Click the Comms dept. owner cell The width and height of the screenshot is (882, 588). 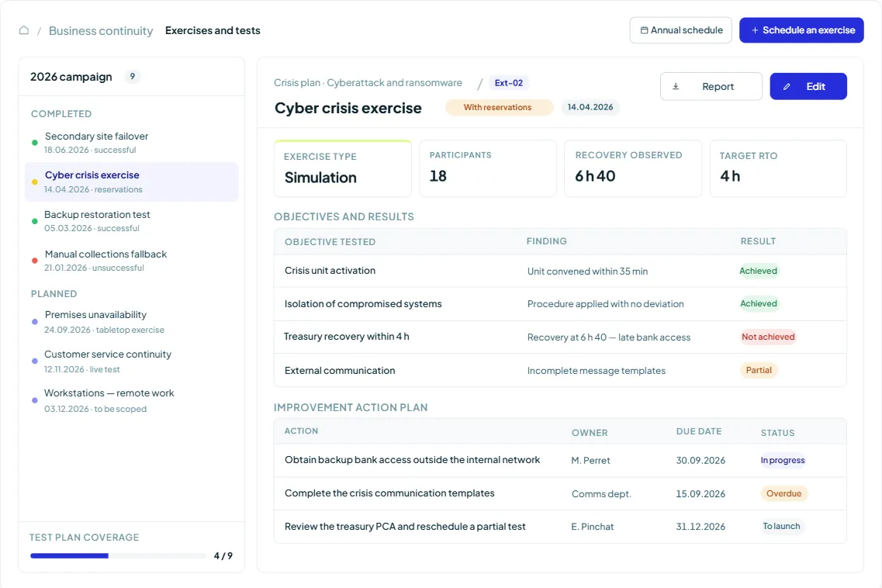coord(601,494)
